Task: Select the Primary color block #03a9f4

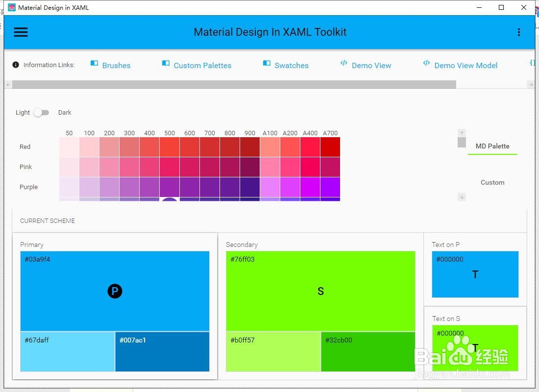Action: [x=115, y=291]
